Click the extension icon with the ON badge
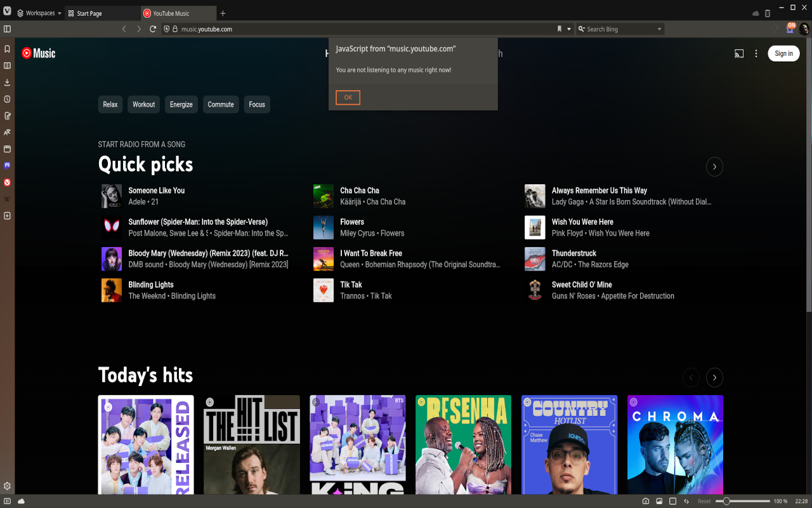Viewport: 812px width, 508px height. pos(790,28)
